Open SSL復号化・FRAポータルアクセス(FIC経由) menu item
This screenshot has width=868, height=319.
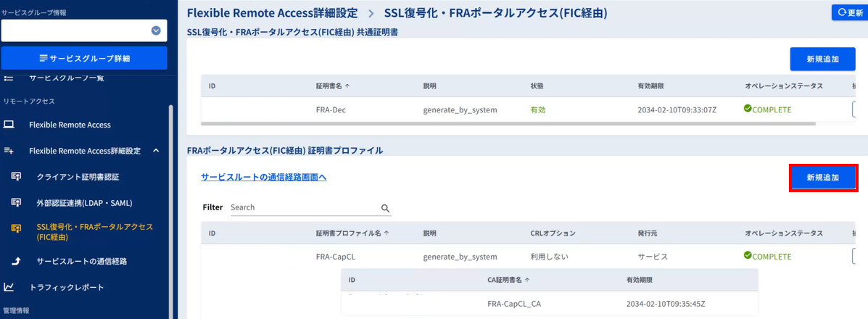94,231
